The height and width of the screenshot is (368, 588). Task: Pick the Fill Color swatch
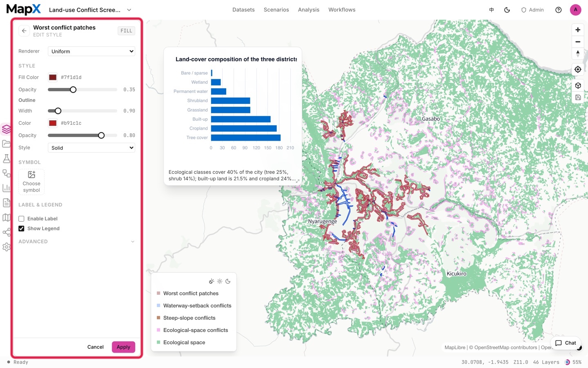pyautogui.click(x=53, y=77)
